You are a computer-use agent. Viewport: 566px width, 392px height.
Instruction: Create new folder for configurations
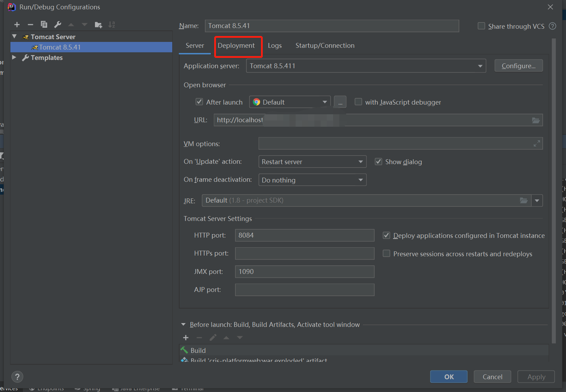click(x=98, y=25)
